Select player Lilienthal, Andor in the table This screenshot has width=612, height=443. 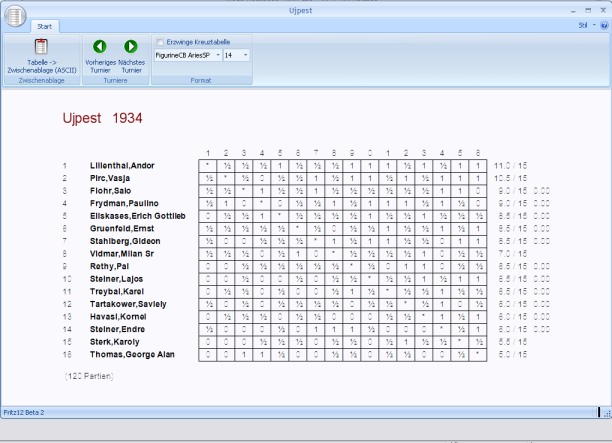coord(122,165)
